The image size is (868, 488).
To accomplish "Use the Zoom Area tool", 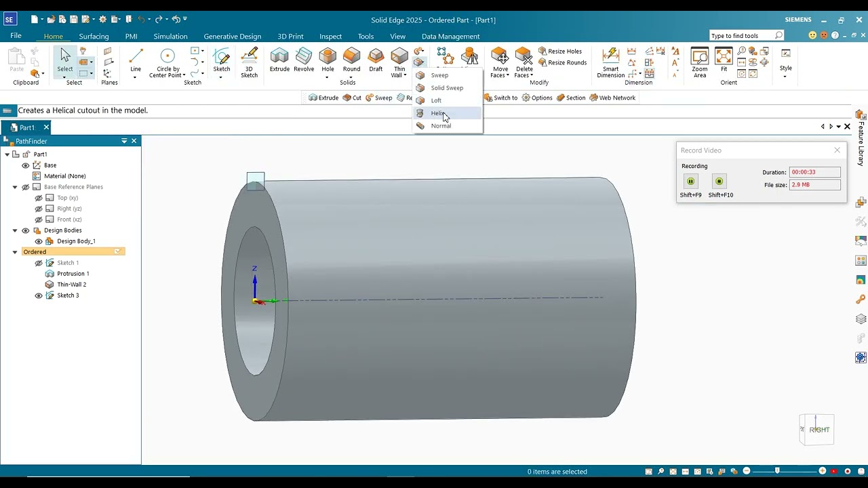I will 700,62.
